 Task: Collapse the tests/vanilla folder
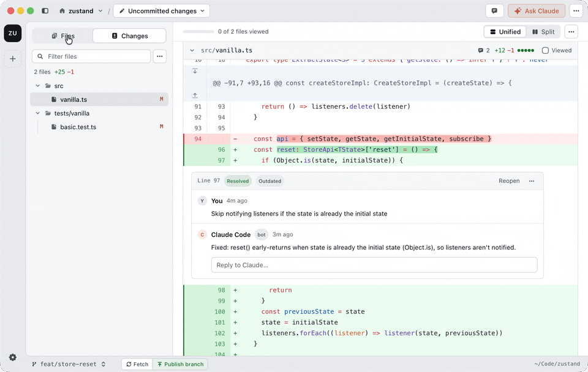38,113
